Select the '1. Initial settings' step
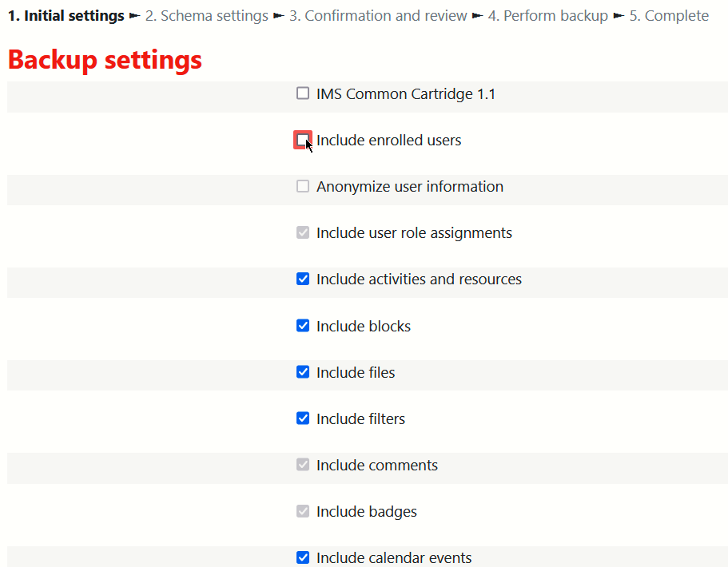The image size is (728, 567). (66, 16)
